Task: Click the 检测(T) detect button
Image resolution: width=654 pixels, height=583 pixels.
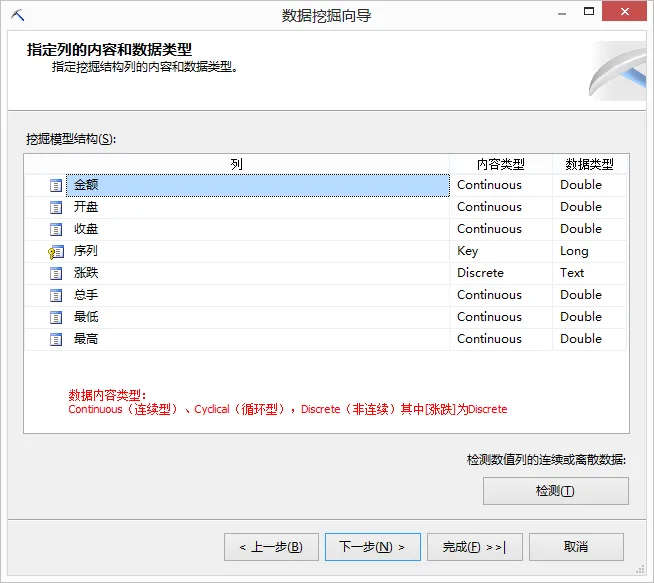Action: pos(556,491)
